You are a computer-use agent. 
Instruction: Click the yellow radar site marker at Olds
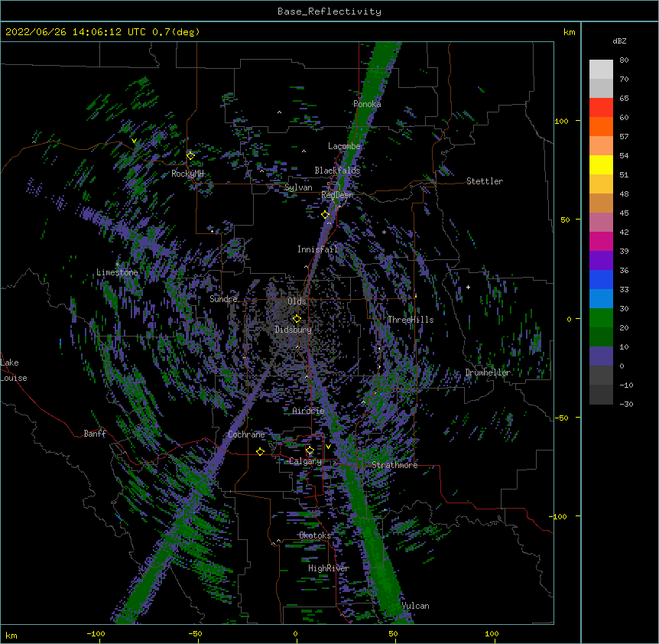297,319
